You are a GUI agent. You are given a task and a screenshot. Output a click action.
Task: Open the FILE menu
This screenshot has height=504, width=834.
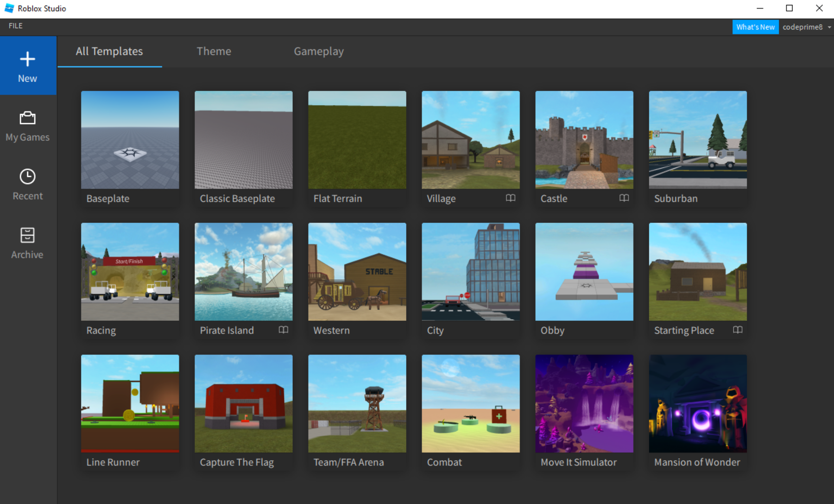[15, 26]
